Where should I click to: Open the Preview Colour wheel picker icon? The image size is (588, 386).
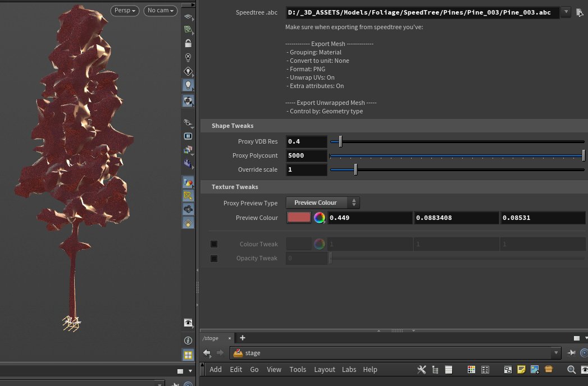point(320,218)
